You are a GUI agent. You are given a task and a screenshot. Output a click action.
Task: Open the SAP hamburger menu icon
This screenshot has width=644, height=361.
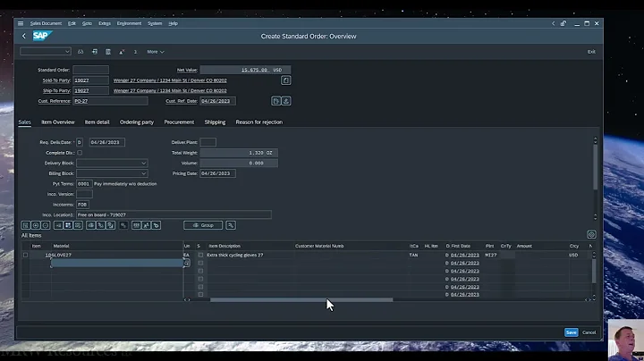[x=21, y=23]
